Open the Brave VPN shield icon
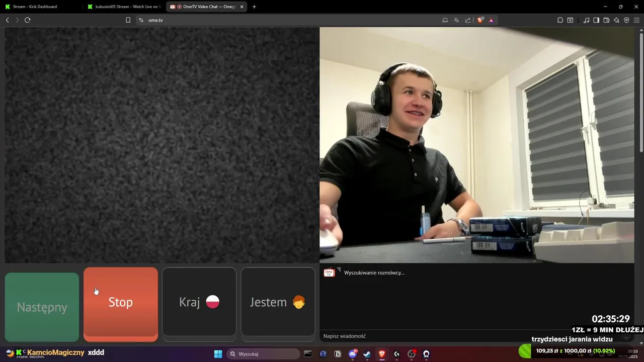This screenshot has width=644, height=362. [x=626, y=20]
